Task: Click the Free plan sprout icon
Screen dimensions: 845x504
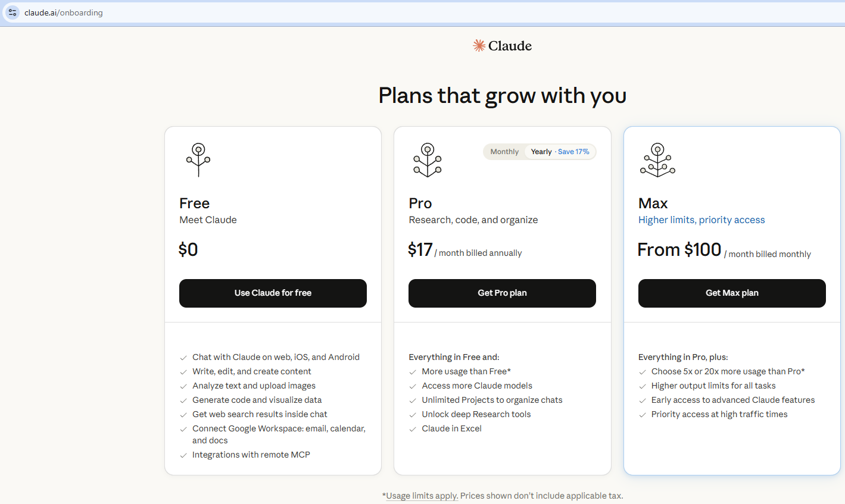Action: 198,159
